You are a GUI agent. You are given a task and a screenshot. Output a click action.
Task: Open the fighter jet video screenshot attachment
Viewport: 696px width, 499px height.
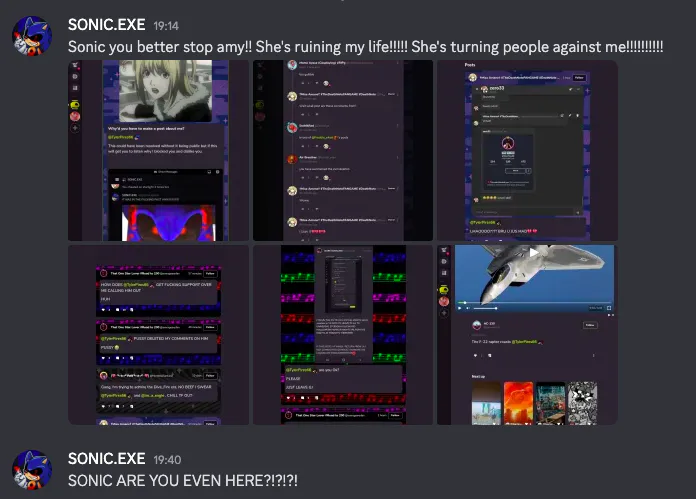pos(527,335)
